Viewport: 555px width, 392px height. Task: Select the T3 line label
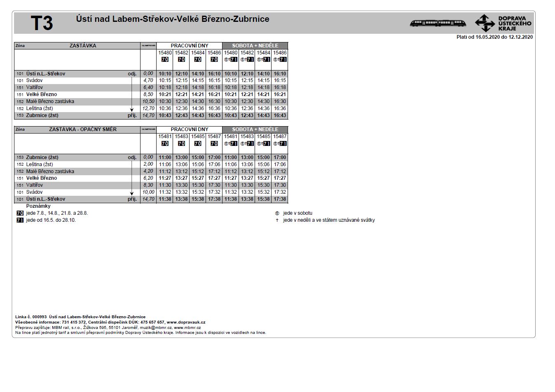42,23
